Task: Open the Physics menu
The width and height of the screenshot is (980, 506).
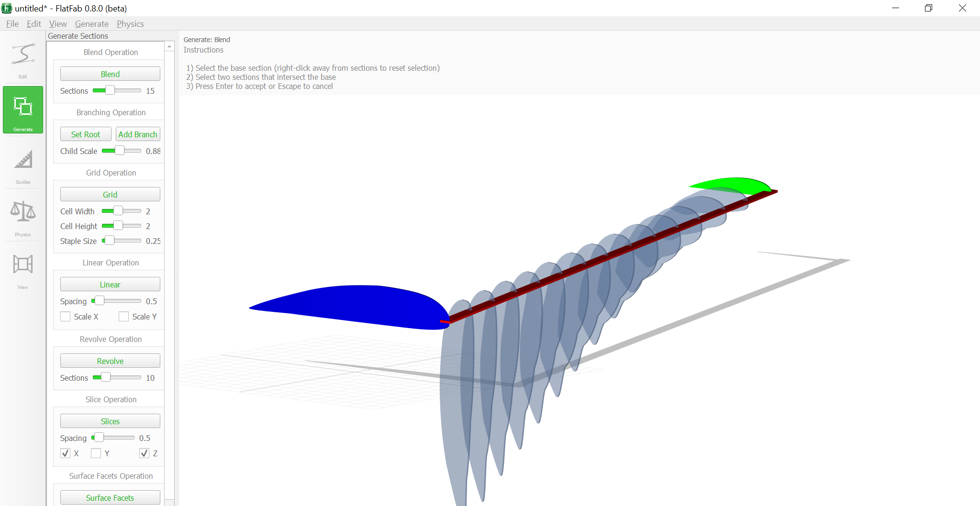Action: click(x=130, y=24)
